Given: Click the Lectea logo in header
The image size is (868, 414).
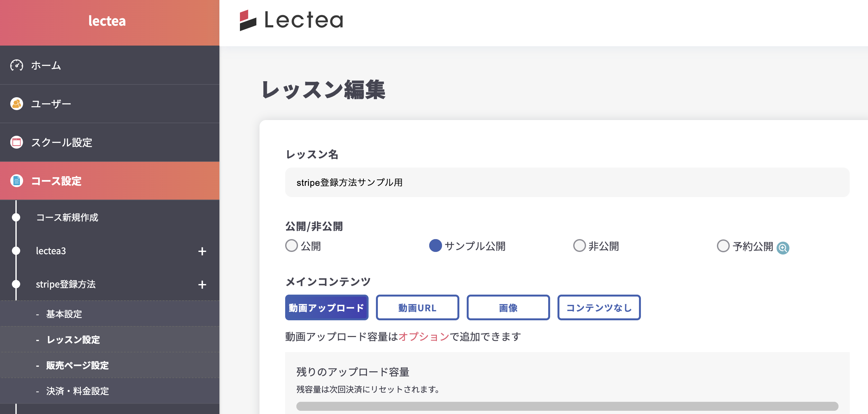Looking at the screenshot, I should point(291,20).
